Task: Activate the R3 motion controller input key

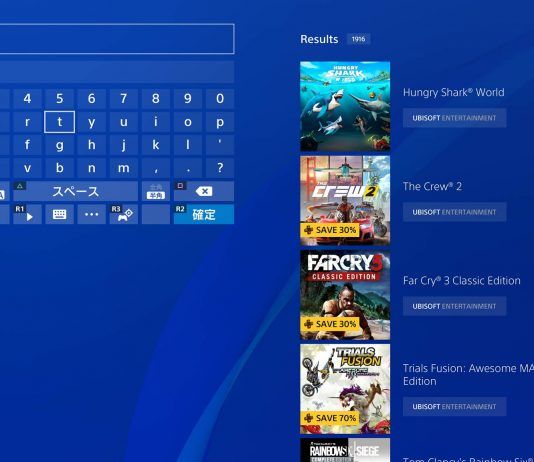Action: point(124,214)
